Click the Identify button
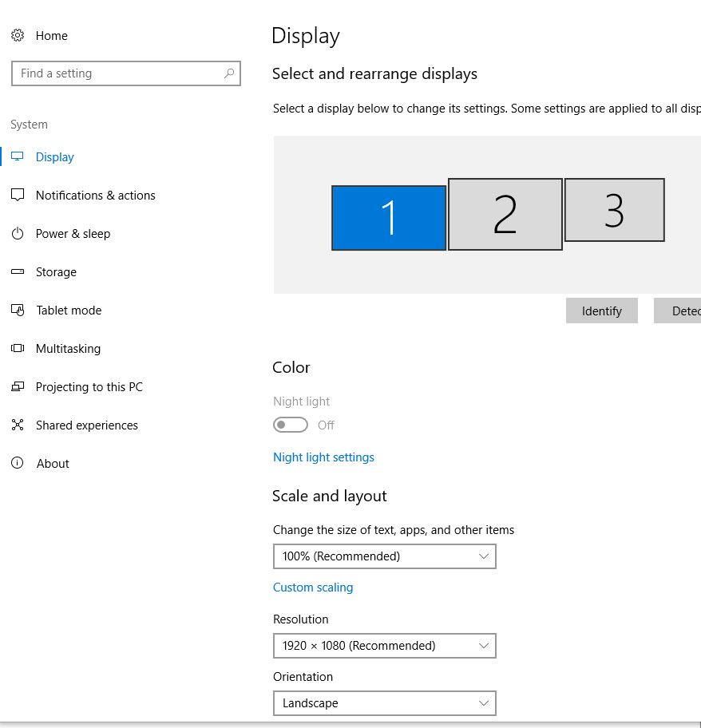 (602, 311)
